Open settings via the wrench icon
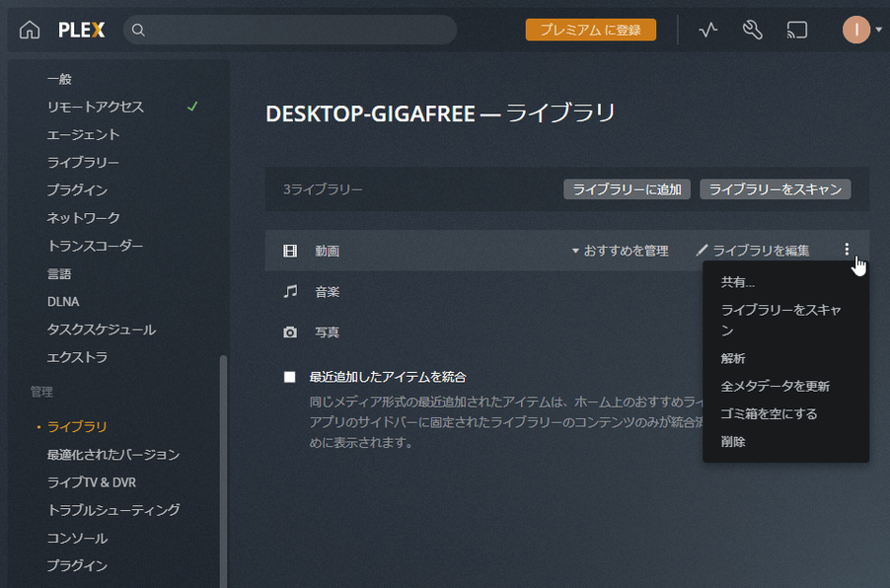The image size is (890, 588). pos(752,30)
